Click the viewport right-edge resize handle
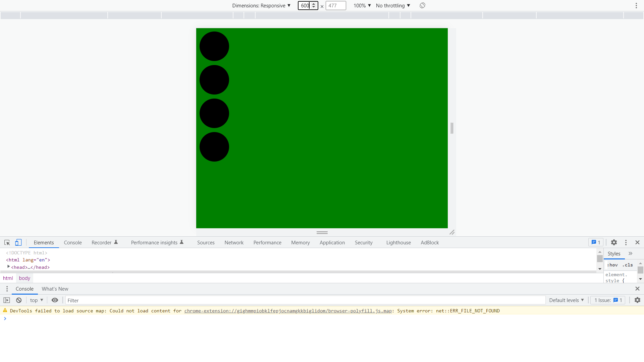The height and width of the screenshot is (362, 644). (452, 128)
